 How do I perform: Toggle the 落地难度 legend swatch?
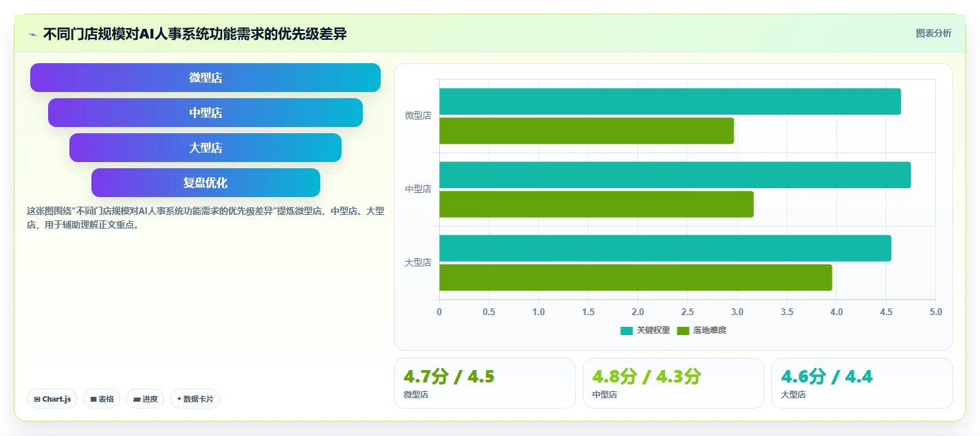click(x=682, y=330)
